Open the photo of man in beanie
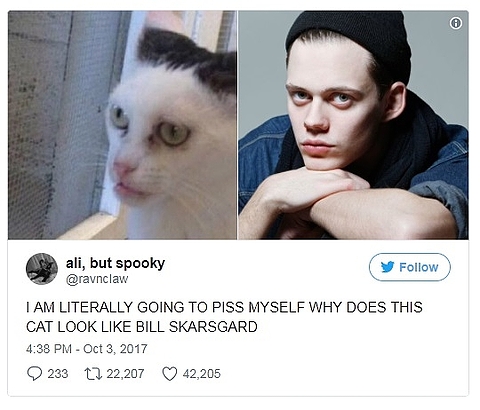This screenshot has height=410, width=480. click(x=353, y=125)
